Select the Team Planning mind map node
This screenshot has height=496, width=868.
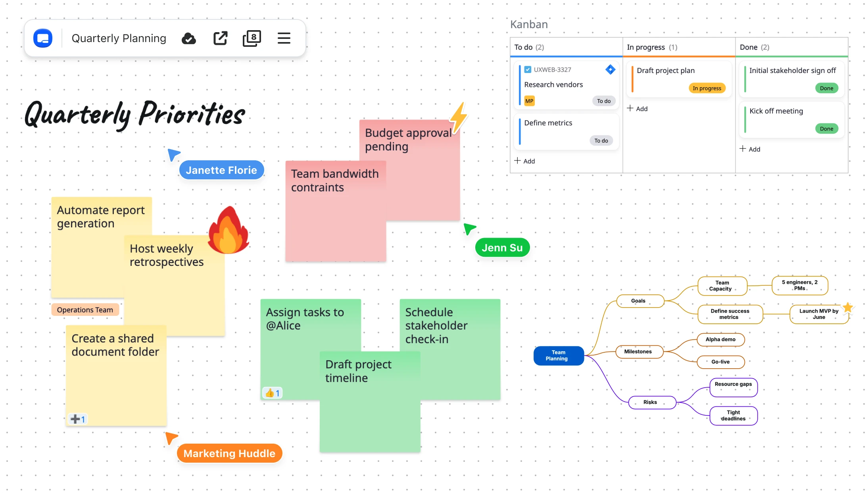558,356
